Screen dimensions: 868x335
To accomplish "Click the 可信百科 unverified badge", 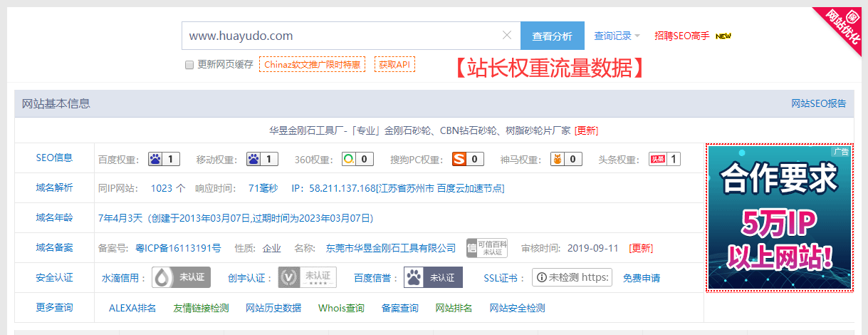I will pos(486,248).
